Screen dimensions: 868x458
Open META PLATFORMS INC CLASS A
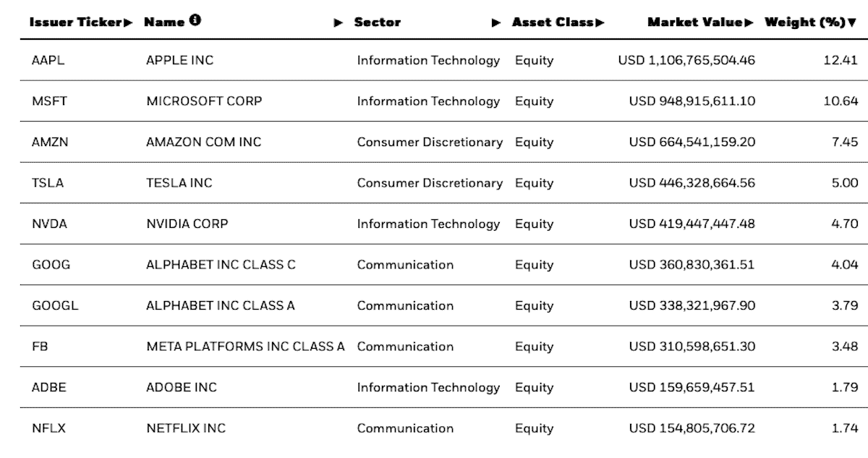coord(245,347)
